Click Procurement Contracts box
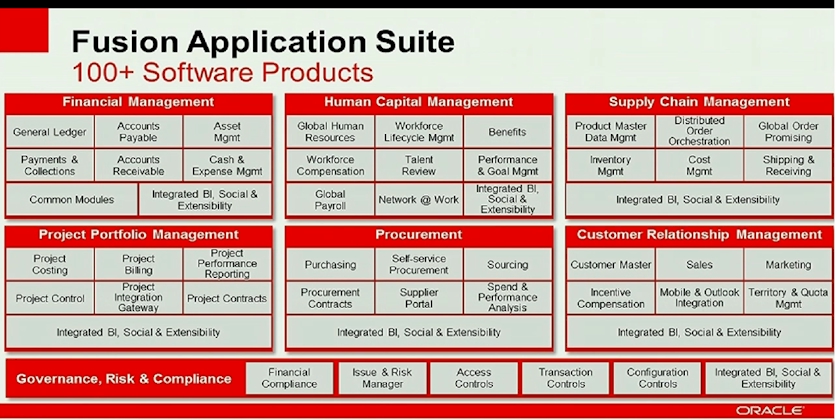 330,298
